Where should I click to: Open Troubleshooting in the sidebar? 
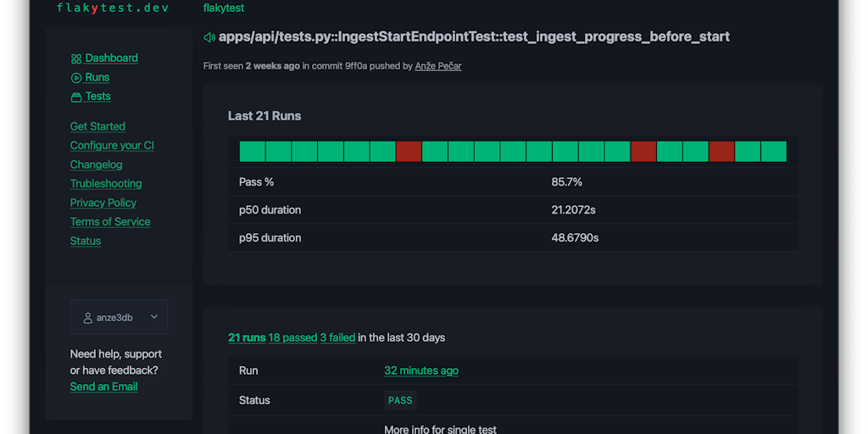(x=106, y=184)
